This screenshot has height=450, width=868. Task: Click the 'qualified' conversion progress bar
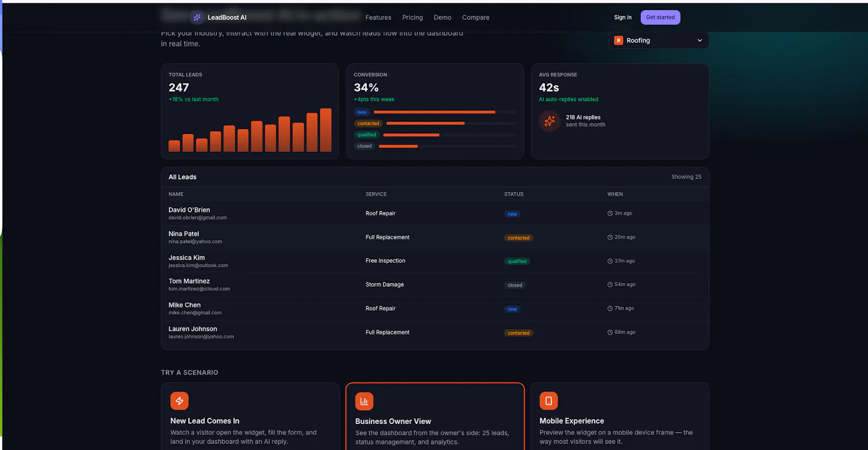click(450, 135)
